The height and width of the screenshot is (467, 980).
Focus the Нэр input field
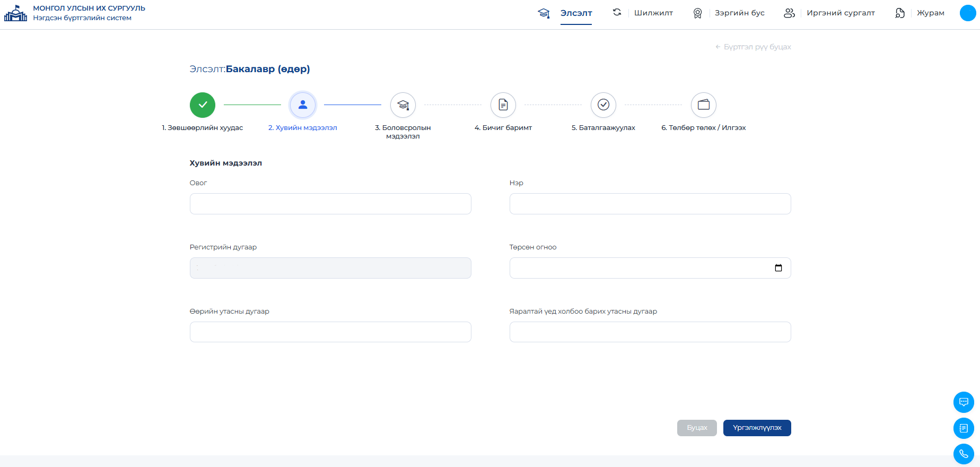click(650, 204)
